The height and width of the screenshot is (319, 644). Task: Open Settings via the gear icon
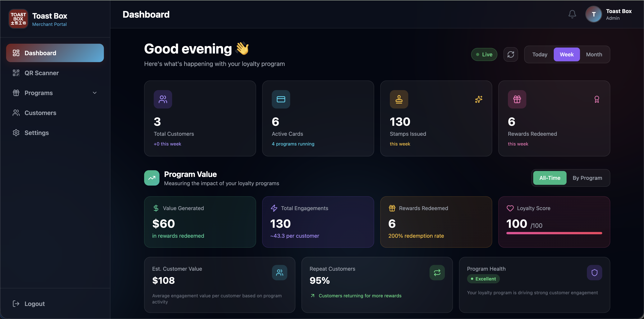pyautogui.click(x=16, y=132)
